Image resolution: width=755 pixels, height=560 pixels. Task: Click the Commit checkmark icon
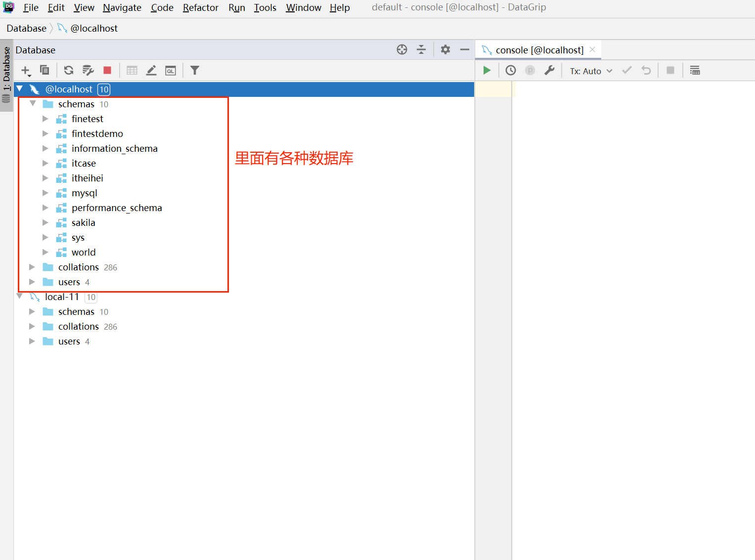[627, 70]
